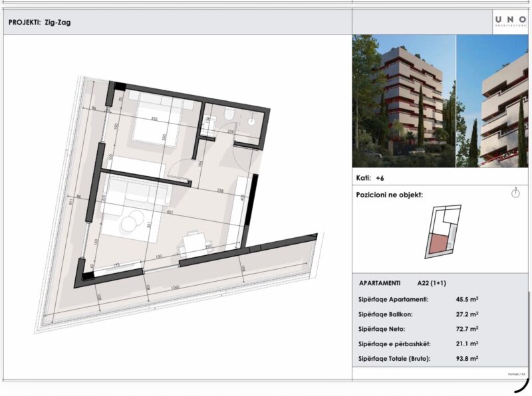Viewport: 532px width, 396px height.
Task: Click the UNO Architecture logo
Action: coord(510,21)
